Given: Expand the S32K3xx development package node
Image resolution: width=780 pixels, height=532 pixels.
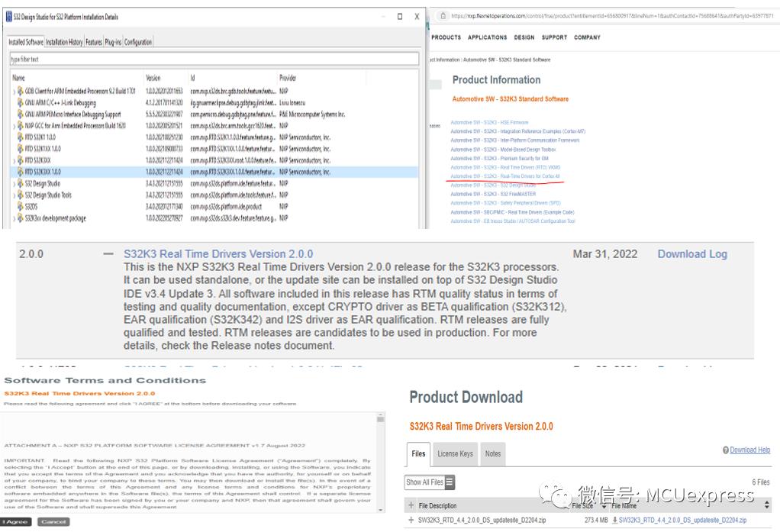Looking at the screenshot, I should (14, 218).
